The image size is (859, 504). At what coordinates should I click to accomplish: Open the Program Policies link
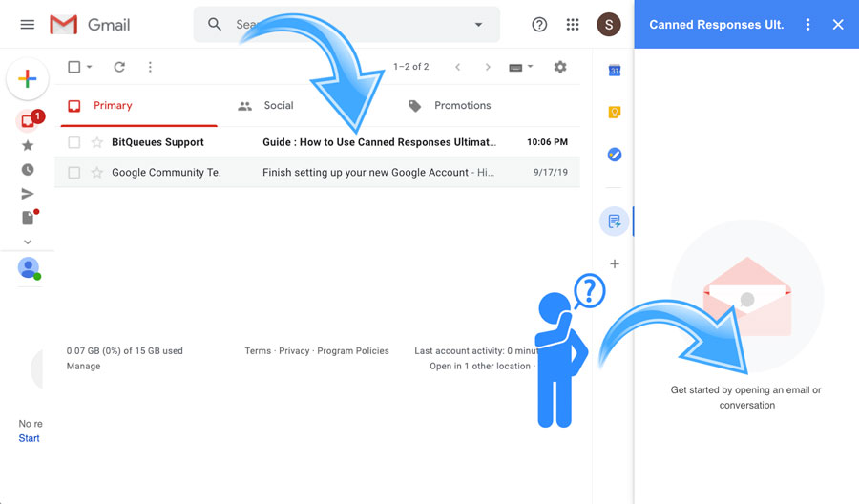click(x=353, y=351)
